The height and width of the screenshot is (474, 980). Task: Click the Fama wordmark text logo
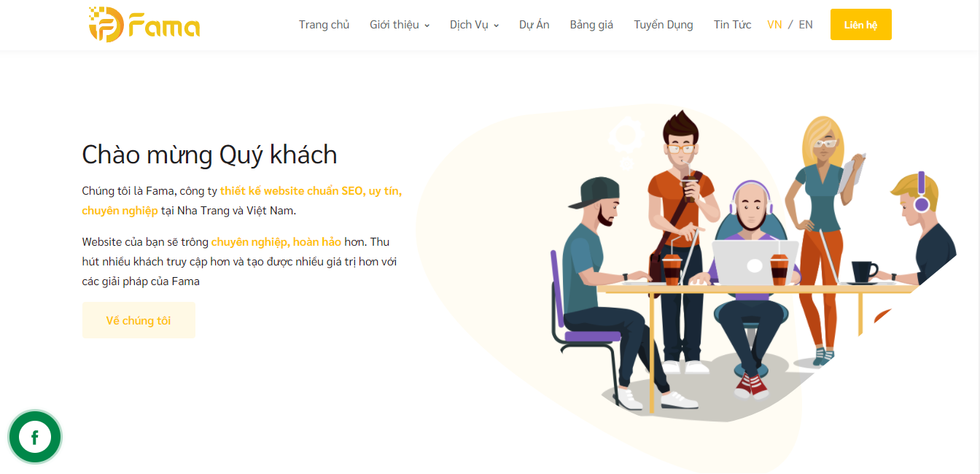coord(164,27)
